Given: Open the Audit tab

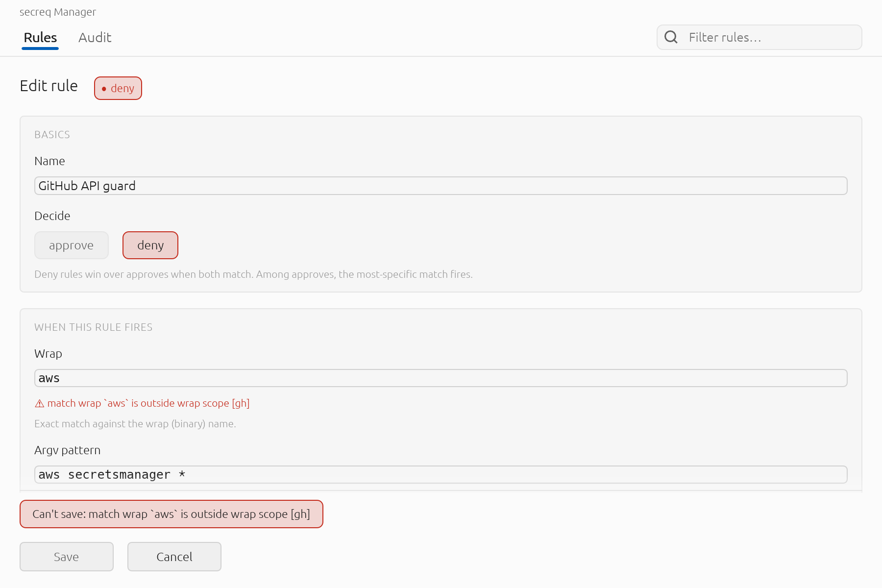Looking at the screenshot, I should (x=95, y=38).
